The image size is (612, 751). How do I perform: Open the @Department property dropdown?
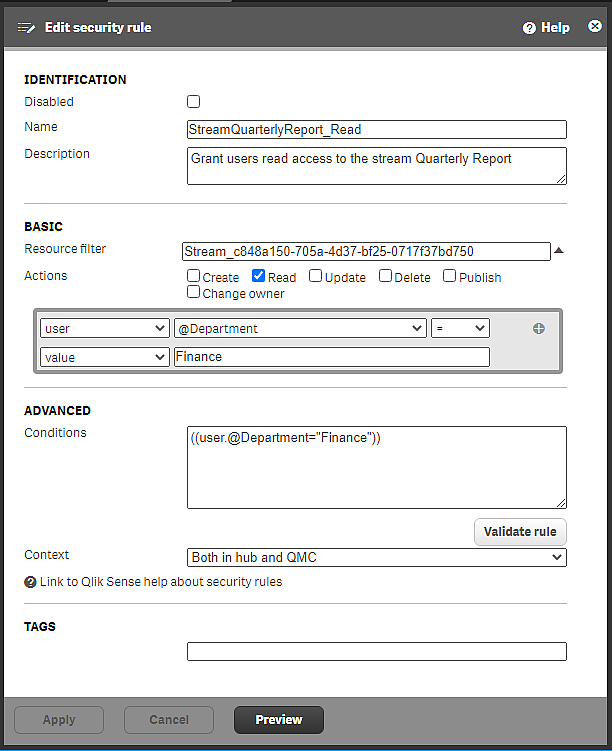point(300,328)
